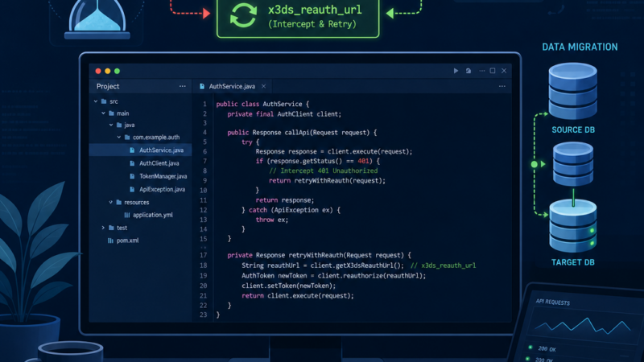Click the SOURCE DB database icon
The width and height of the screenshot is (644, 362).
point(573,91)
